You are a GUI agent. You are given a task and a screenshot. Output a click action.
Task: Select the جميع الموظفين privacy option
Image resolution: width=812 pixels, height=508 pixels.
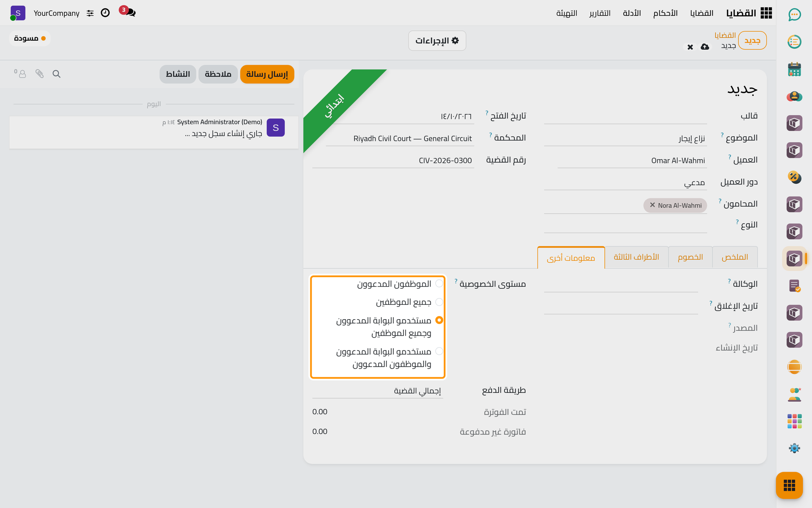point(439,302)
